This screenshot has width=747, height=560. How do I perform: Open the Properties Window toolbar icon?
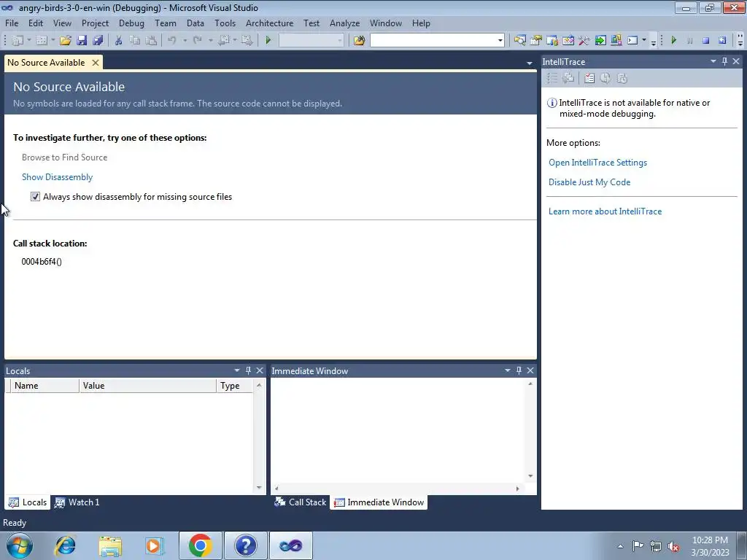click(x=536, y=41)
